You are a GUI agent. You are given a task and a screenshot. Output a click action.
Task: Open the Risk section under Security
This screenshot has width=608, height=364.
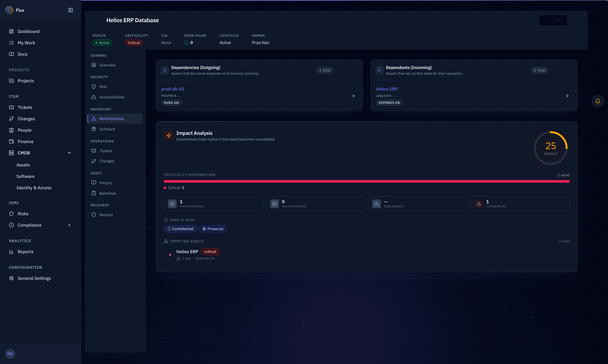(115, 87)
